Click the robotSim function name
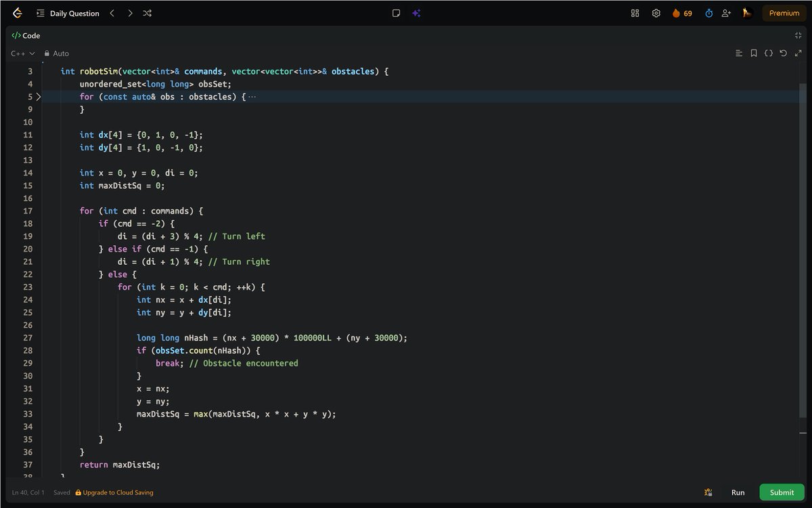Viewport: 812px width, 508px height. pos(99,71)
